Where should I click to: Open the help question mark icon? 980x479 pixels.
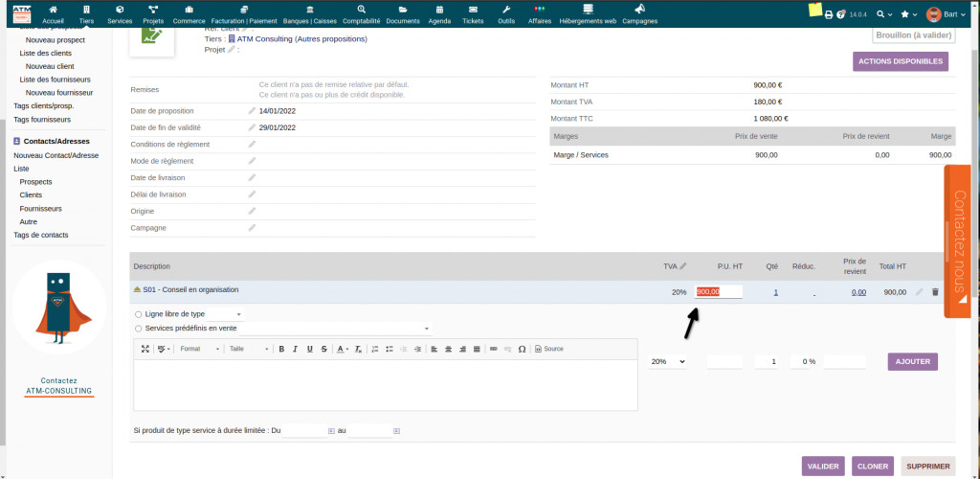point(841,14)
